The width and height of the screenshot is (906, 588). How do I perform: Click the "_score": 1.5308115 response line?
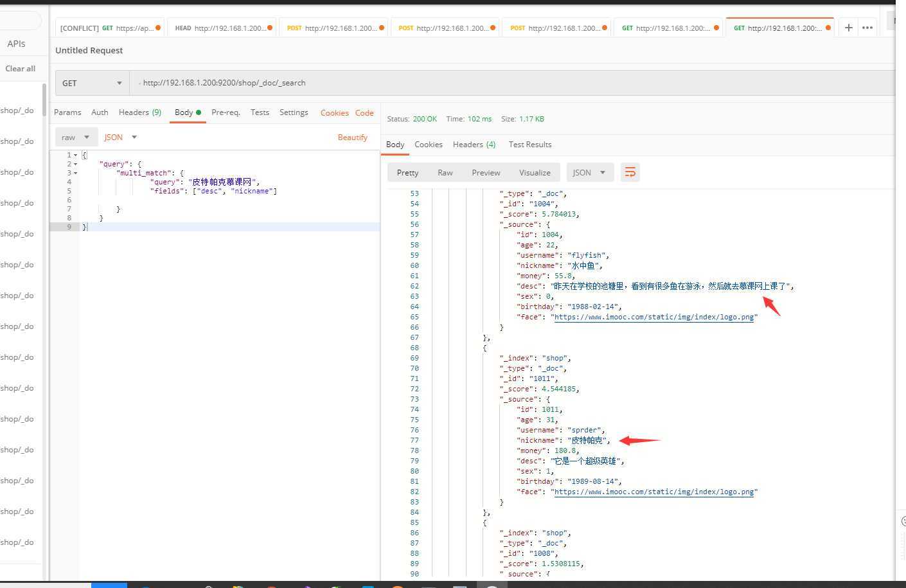(542, 564)
